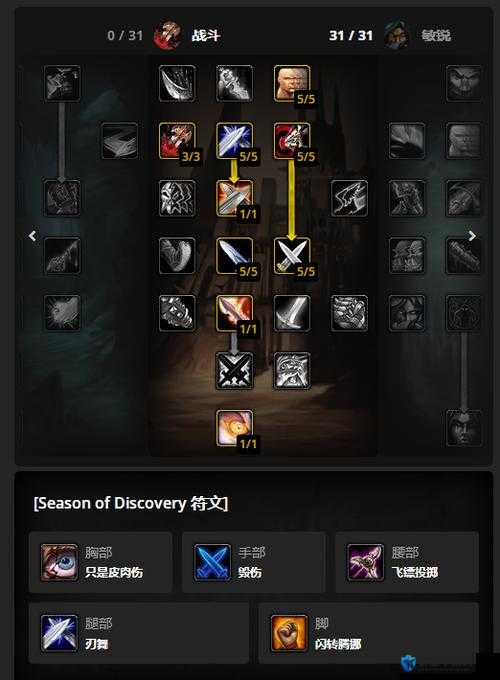Viewport: 500px width, 680px height.
Task: Select the 腿部 刃舞 rune icon
Action: [x=59, y=633]
